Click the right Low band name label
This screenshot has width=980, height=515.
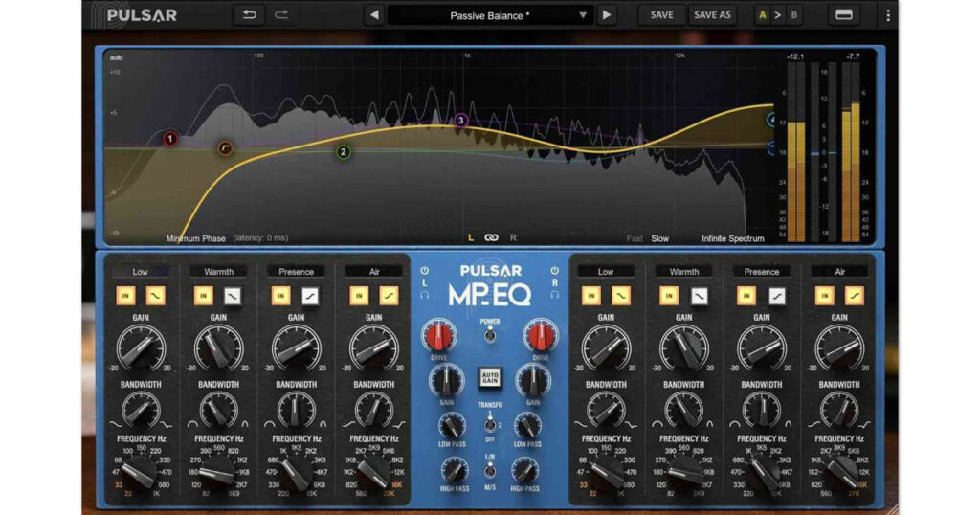pyautogui.click(x=606, y=272)
